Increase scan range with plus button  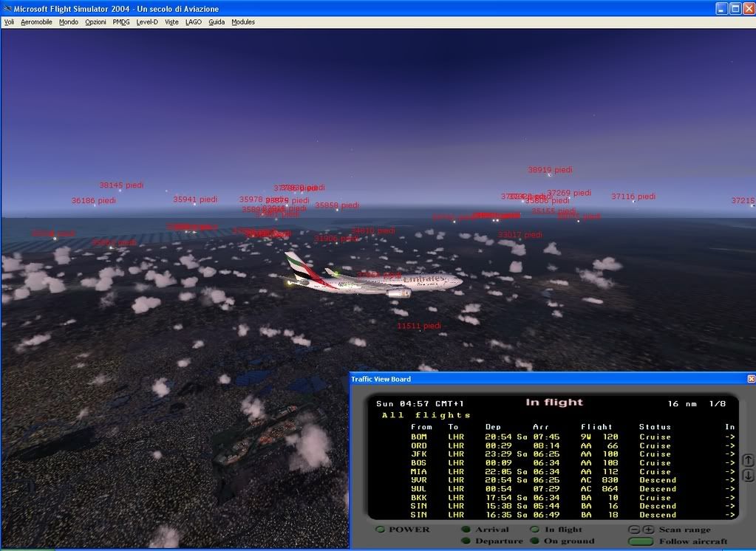(648, 530)
